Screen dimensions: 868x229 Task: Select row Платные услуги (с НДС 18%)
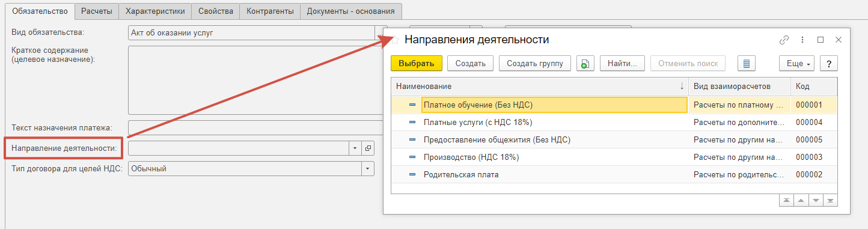(614, 122)
